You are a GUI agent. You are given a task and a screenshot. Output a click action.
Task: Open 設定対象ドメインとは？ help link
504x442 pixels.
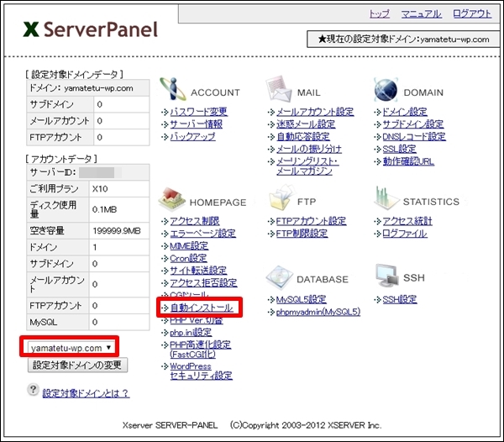point(86,392)
